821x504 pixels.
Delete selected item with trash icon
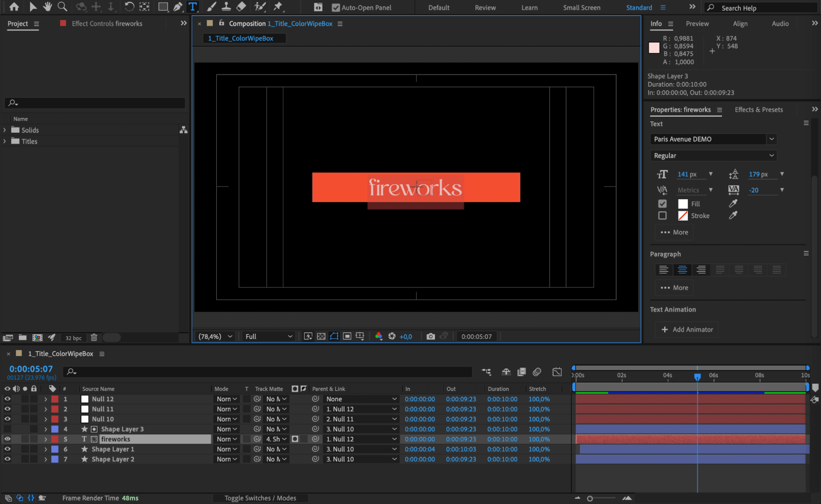coord(94,338)
